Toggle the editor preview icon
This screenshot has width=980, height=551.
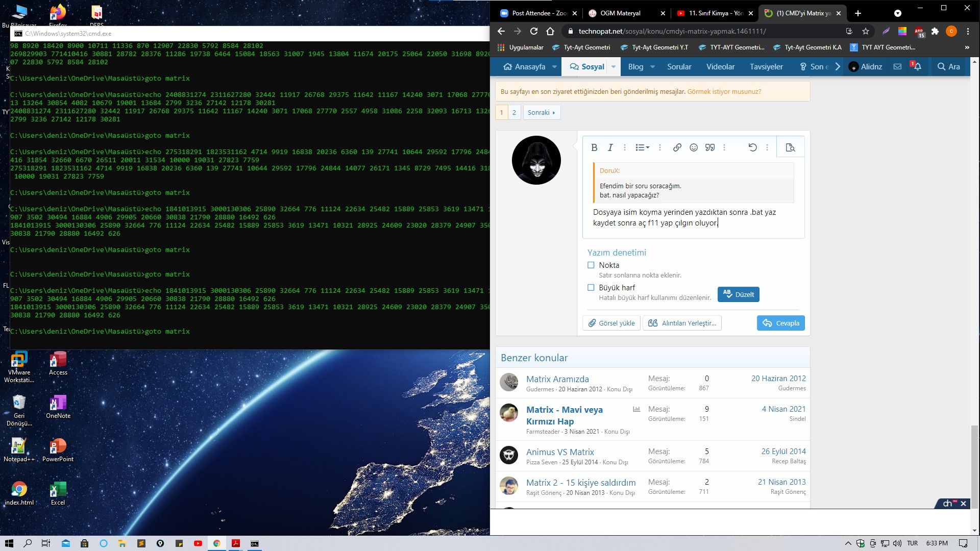point(790,147)
